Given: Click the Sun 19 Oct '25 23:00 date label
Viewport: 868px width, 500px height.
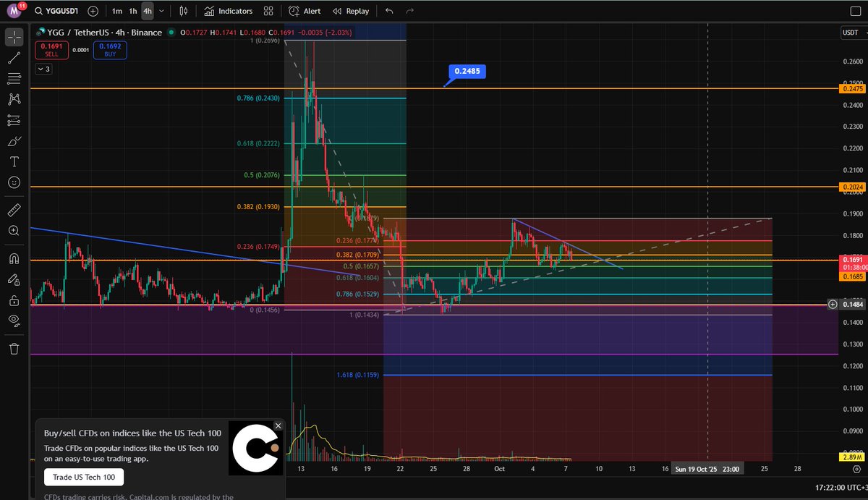Looking at the screenshot, I should (x=707, y=469).
